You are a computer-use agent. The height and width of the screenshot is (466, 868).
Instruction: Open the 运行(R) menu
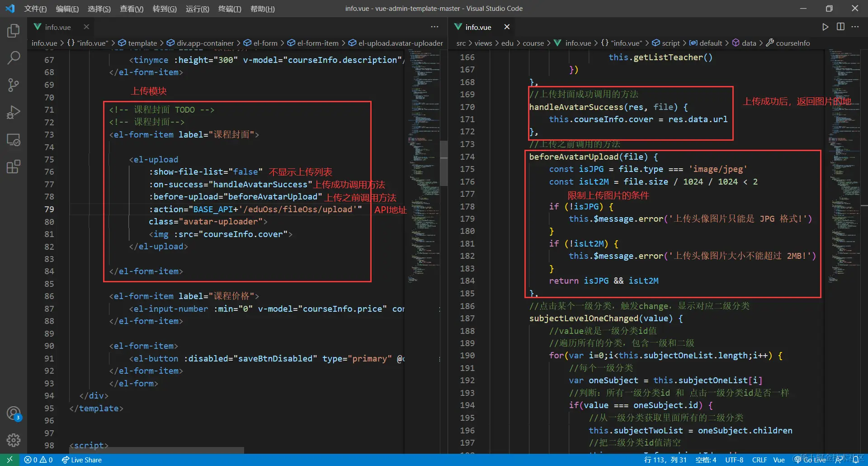(x=198, y=9)
